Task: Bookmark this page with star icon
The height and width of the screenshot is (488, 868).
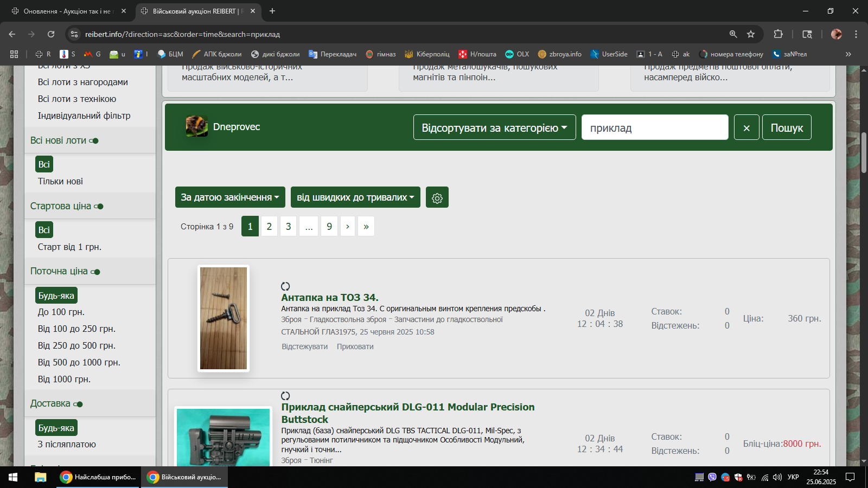Action: pos(751,34)
